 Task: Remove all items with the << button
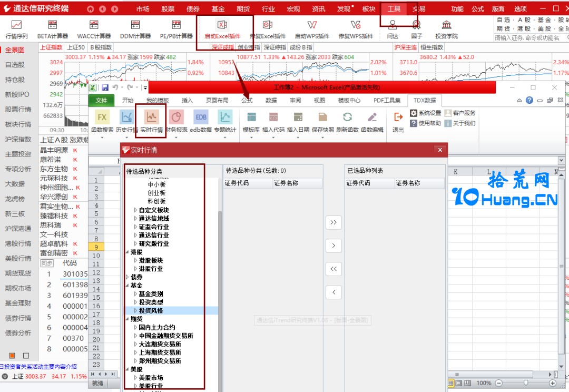click(333, 269)
